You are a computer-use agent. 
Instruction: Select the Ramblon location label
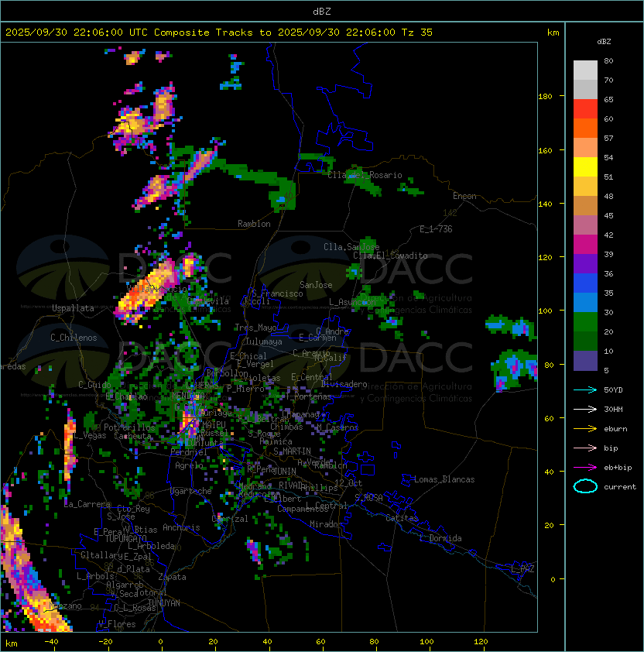click(254, 224)
